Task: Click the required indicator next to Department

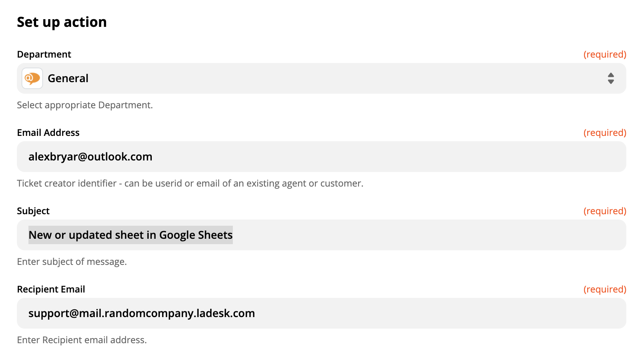Action: coord(605,54)
